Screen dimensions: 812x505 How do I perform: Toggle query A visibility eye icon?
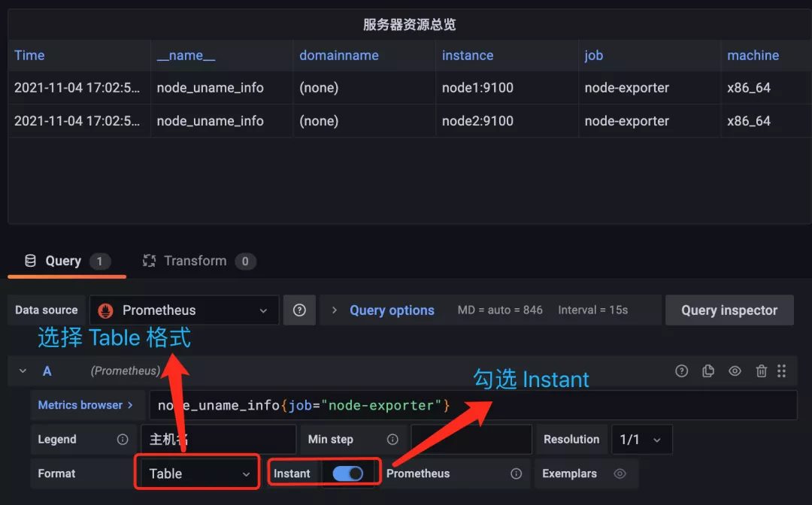[x=735, y=371]
